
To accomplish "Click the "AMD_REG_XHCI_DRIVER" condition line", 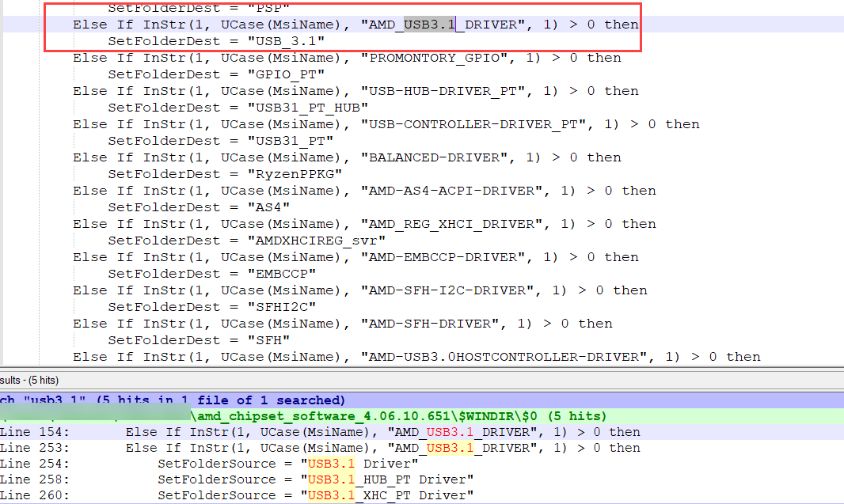I will click(x=364, y=224).
